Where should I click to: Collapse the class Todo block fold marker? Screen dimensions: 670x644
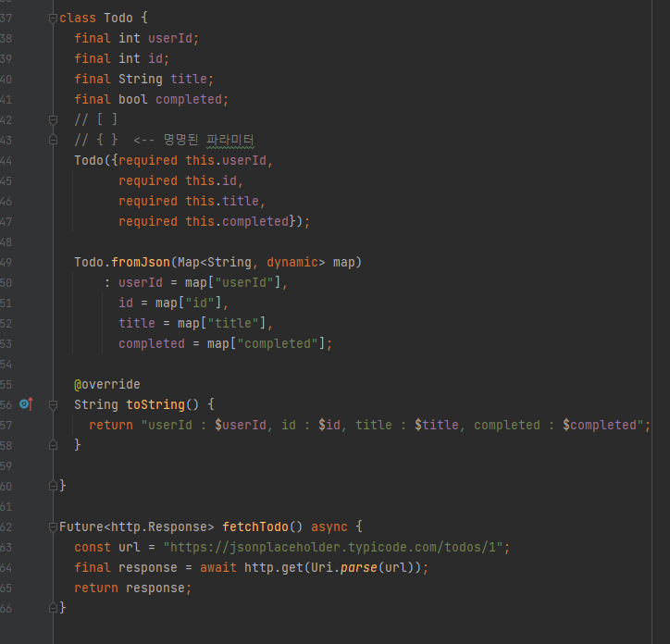[53, 19]
